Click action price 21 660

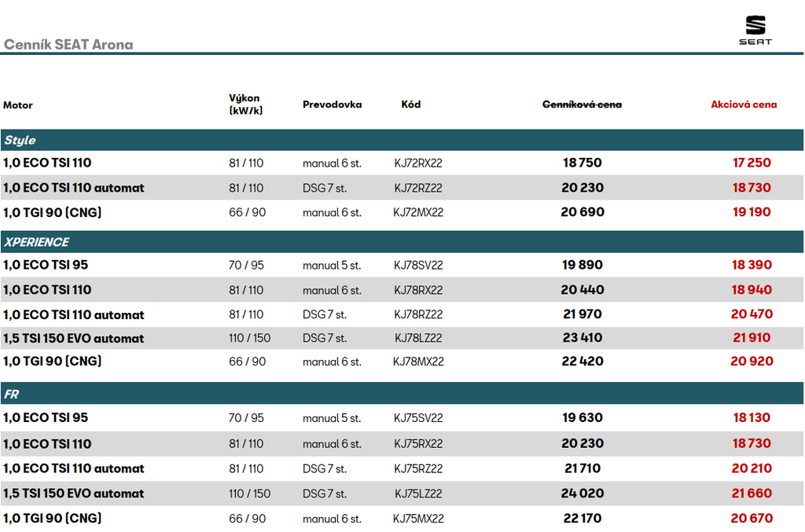point(752,493)
